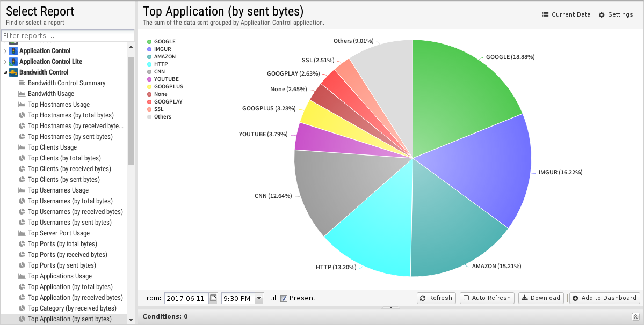Click pie icon for Top Ports (by total bytes)

pos(22,244)
